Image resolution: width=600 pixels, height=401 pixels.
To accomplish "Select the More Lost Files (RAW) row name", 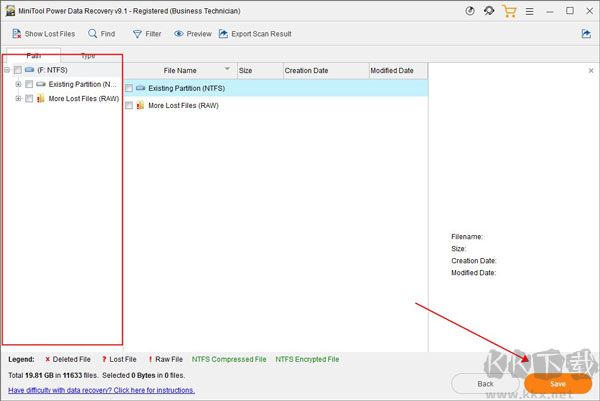I will pos(183,106).
